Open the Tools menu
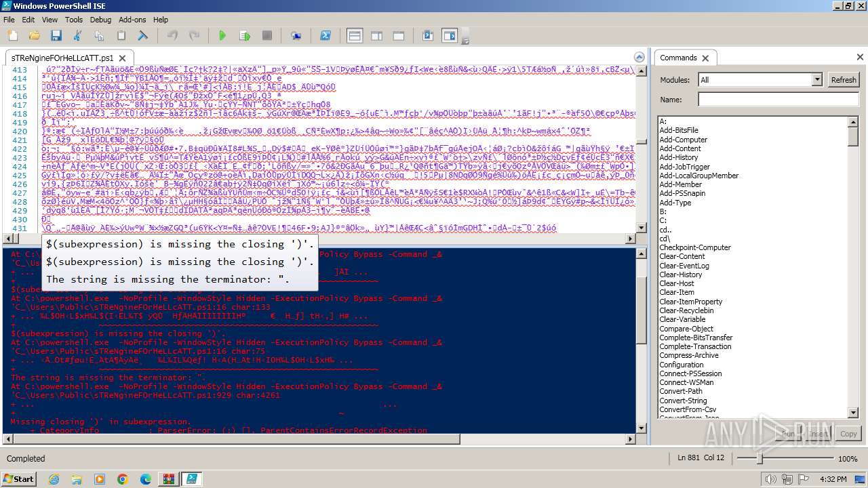 [74, 20]
